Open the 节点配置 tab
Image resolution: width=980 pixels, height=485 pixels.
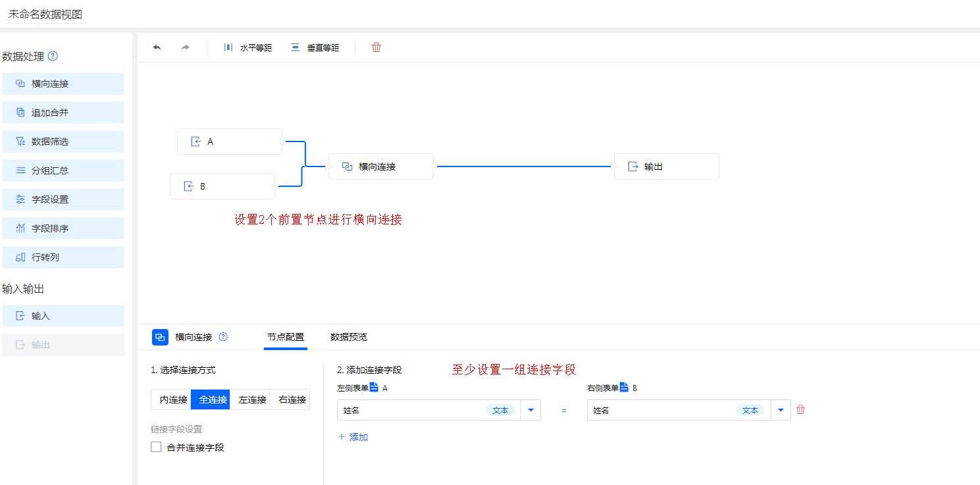(286, 337)
